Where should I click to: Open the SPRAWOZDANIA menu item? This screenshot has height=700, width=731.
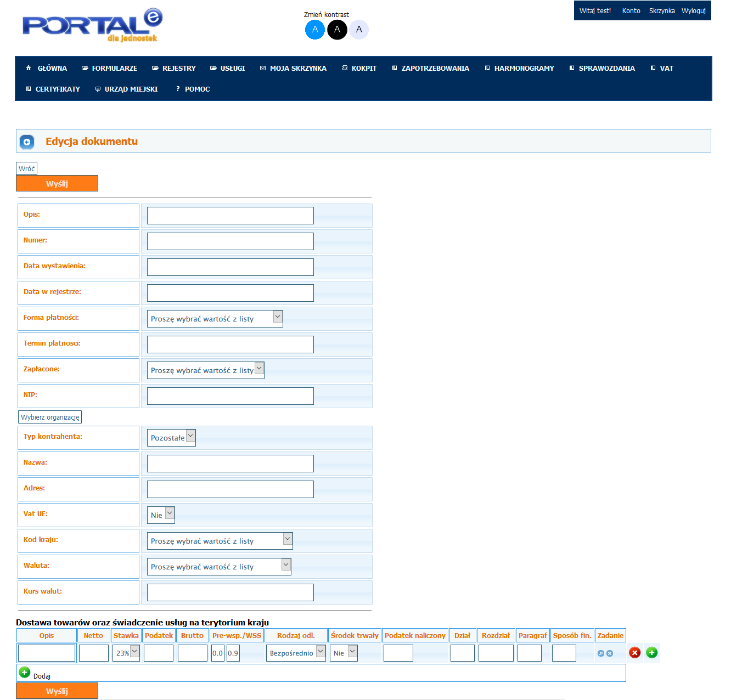click(x=602, y=69)
